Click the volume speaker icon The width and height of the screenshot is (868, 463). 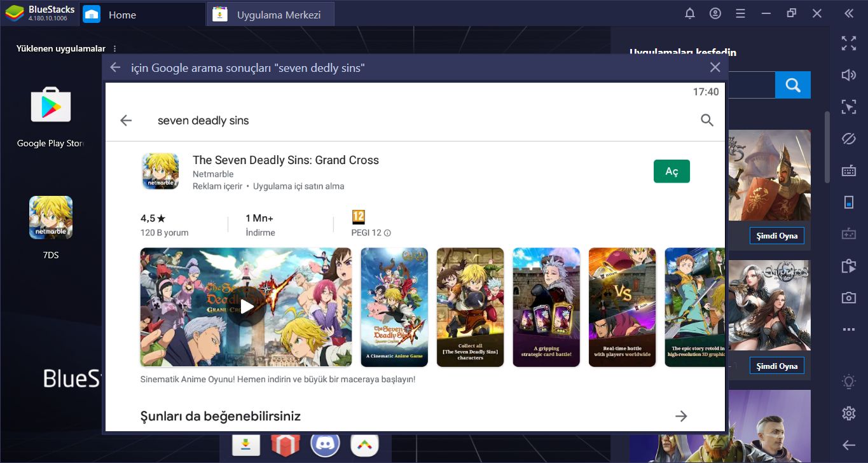coord(849,75)
